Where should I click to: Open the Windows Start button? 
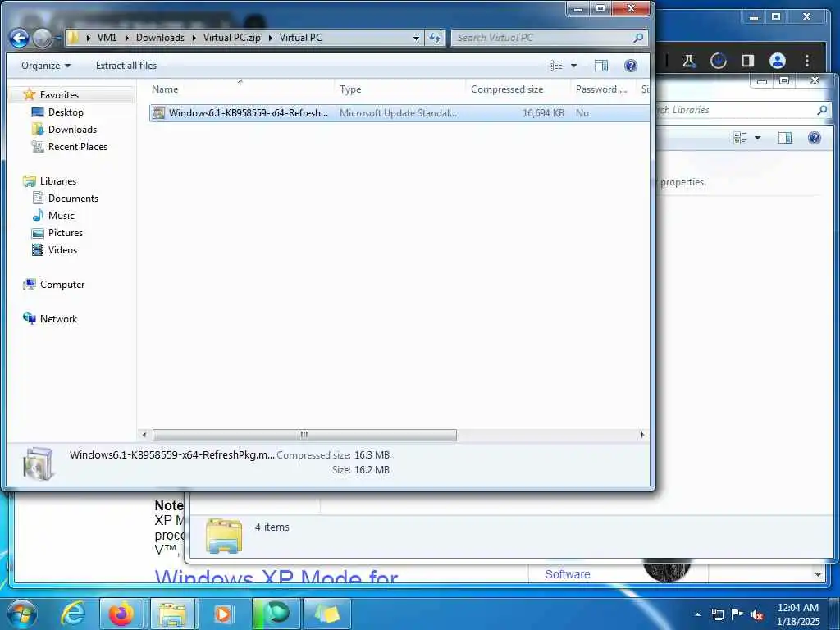(x=22, y=614)
